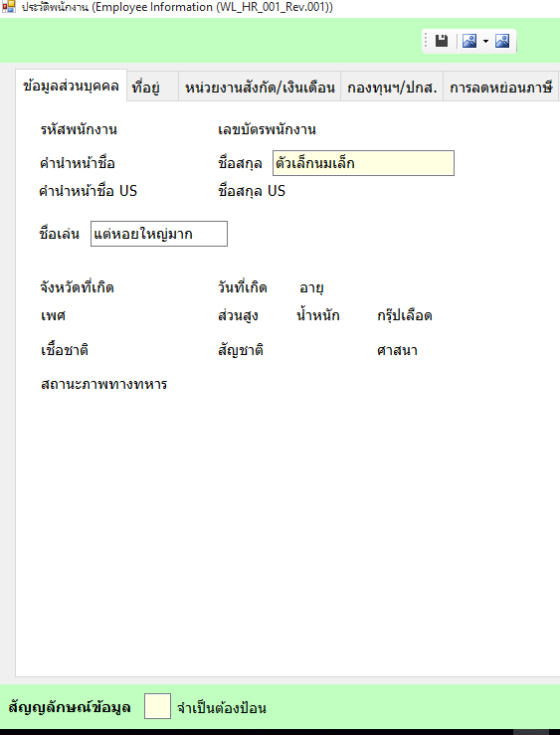Click the เลขบัตรพนักงาน label
This screenshot has width=560, height=735.
point(268,129)
